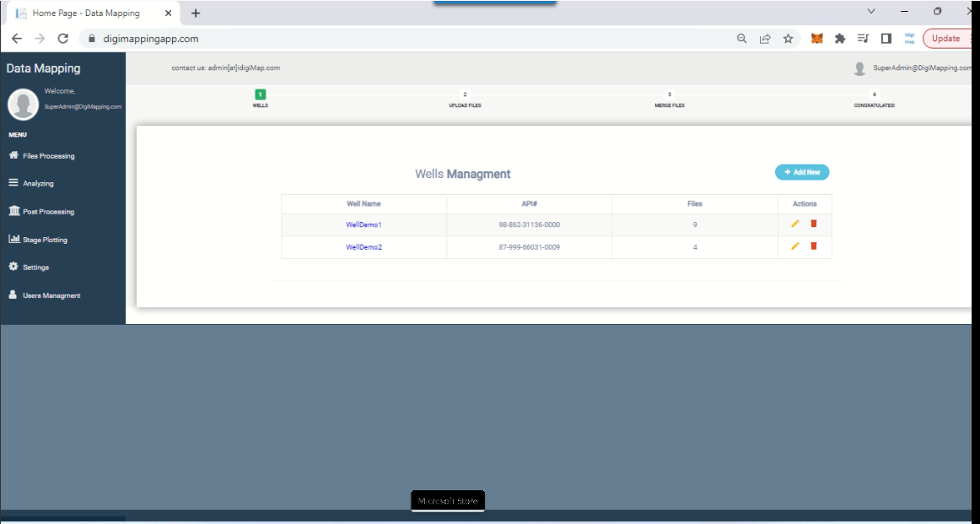Reload the page with the refresh icon

click(x=62, y=39)
